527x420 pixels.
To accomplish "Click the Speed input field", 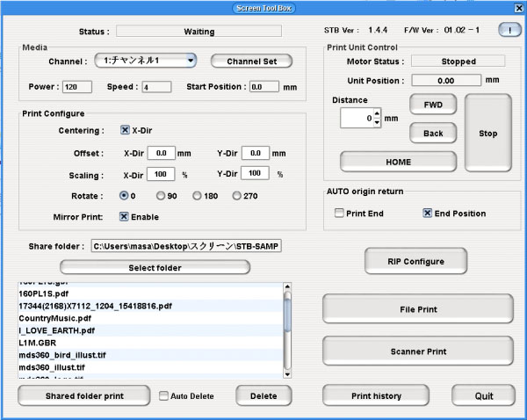I will pyautogui.click(x=156, y=87).
